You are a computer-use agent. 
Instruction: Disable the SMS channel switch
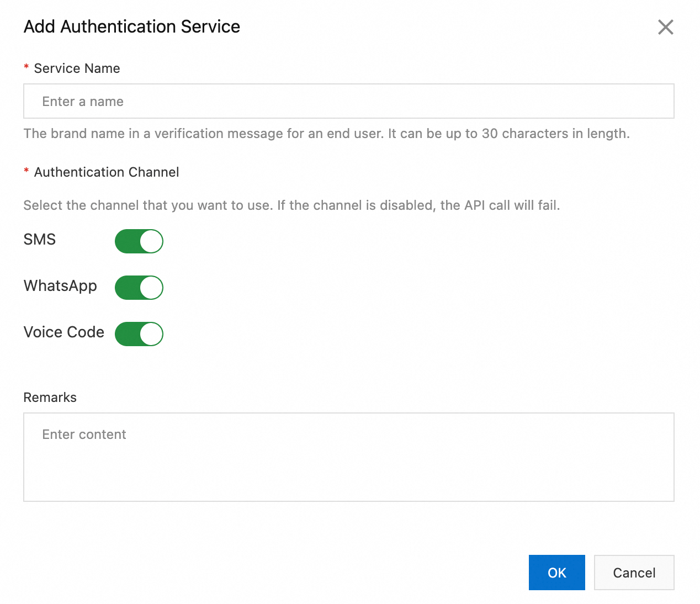tap(139, 241)
